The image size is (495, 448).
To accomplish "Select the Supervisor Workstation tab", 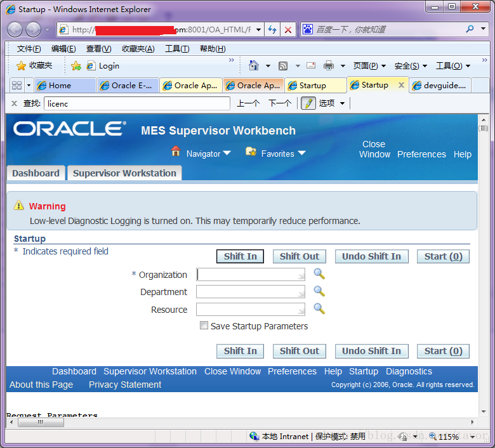I will (x=124, y=173).
